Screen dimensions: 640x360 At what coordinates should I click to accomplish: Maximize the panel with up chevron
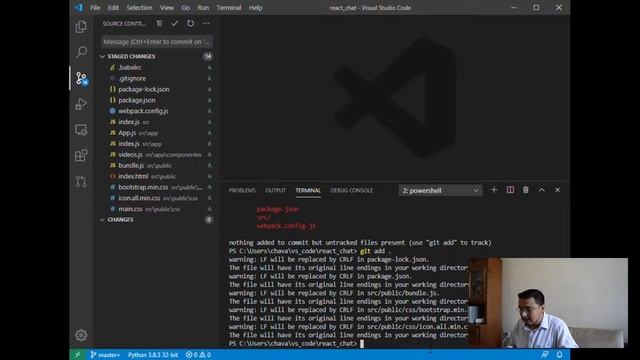[542, 190]
